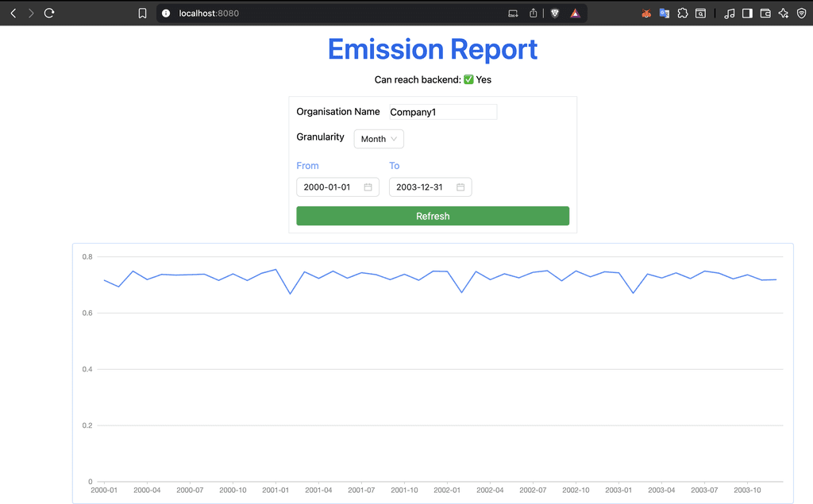The height and width of the screenshot is (504, 813).
Task: Open the extensions puzzle-piece menu
Action: point(682,13)
